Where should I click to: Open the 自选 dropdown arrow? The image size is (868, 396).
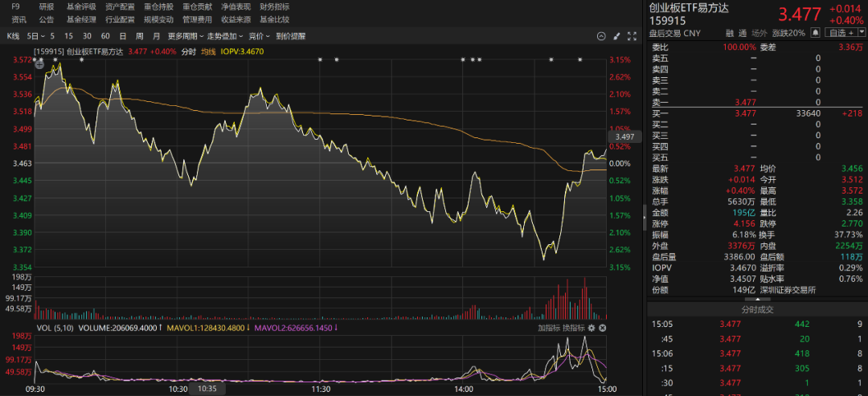click(860, 33)
